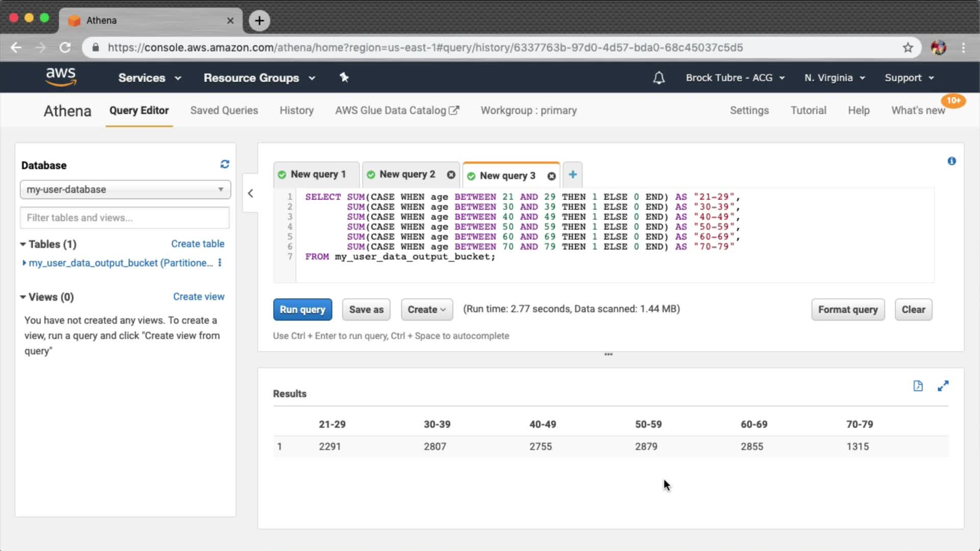Open the my-user-database dropdown
The image size is (980, 551).
[125, 189]
